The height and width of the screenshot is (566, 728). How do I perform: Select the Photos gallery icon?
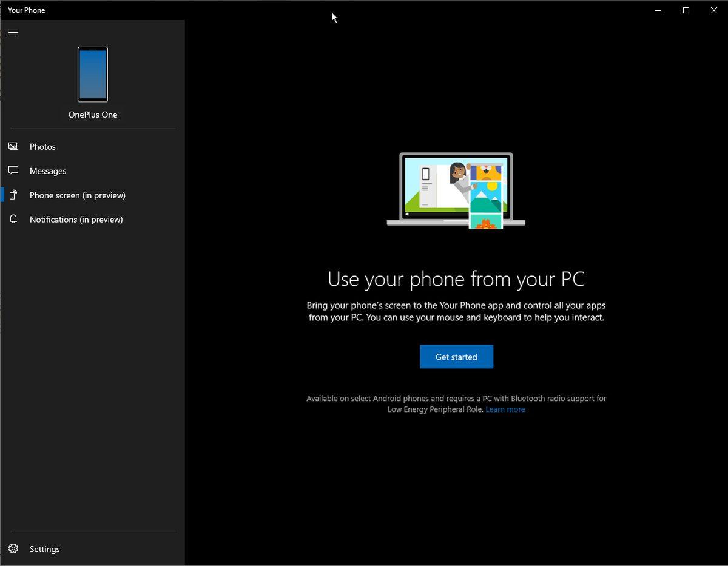click(x=13, y=146)
